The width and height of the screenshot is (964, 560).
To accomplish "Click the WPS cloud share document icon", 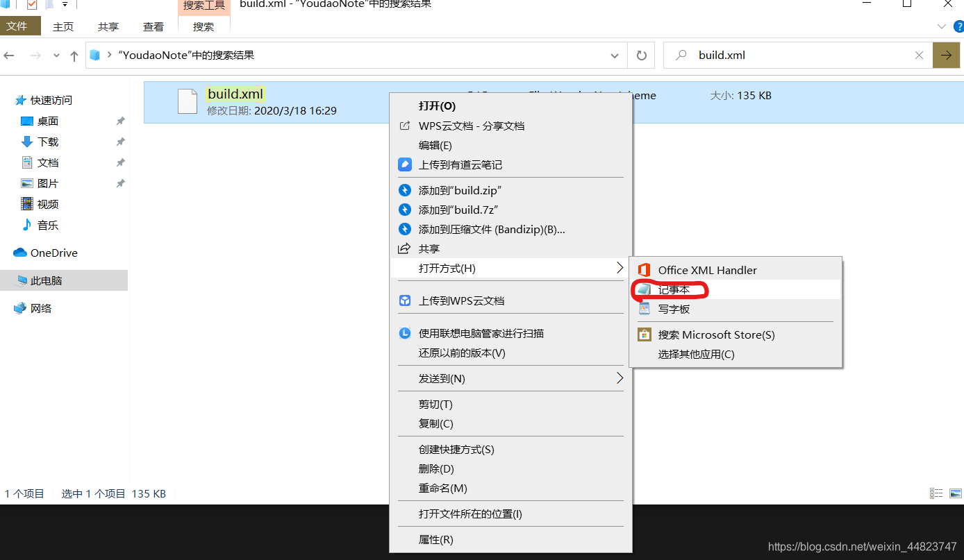I will tap(404, 126).
